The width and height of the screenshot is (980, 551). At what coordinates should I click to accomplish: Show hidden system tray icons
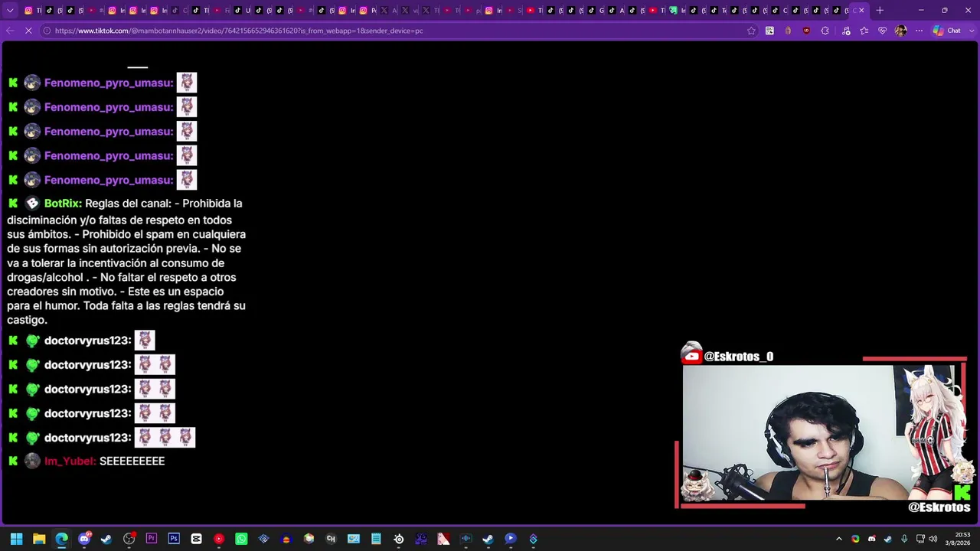tap(839, 539)
